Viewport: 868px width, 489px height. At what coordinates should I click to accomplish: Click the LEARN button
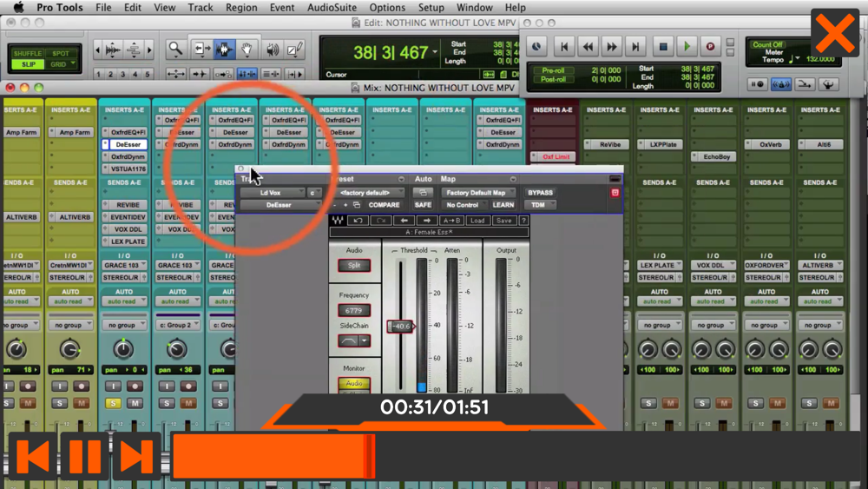[503, 205]
